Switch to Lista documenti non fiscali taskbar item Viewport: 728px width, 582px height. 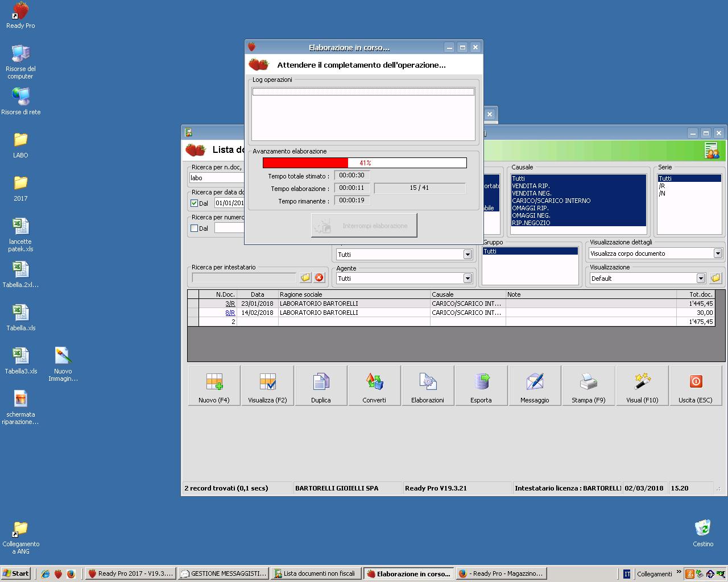(x=316, y=573)
